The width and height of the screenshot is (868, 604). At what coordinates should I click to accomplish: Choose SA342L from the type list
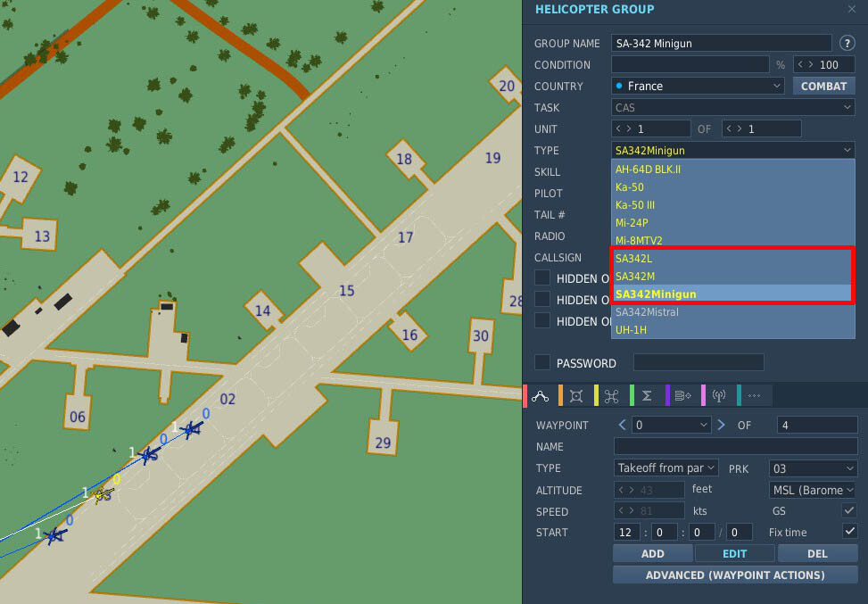tap(733, 259)
